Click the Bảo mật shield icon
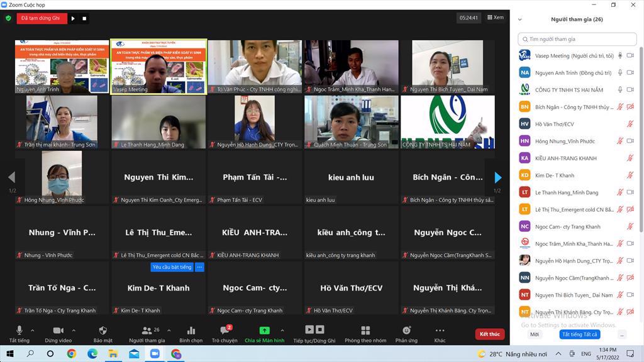 [103, 331]
